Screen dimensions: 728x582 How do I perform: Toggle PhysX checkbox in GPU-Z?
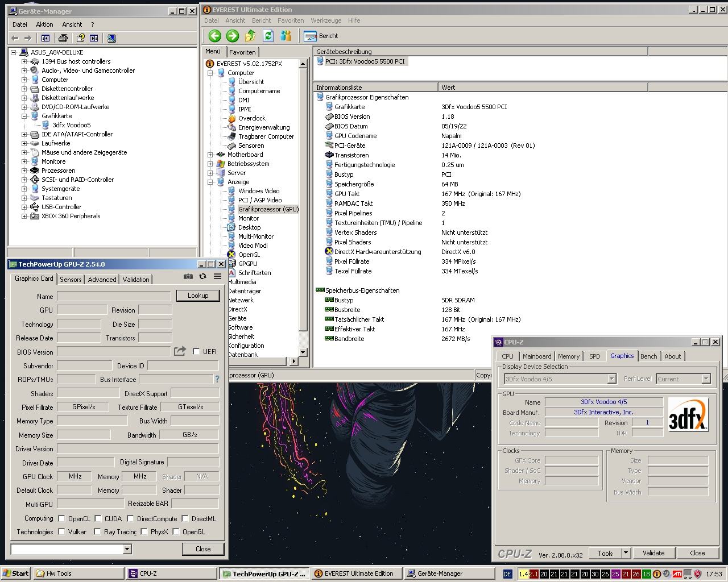(x=144, y=531)
